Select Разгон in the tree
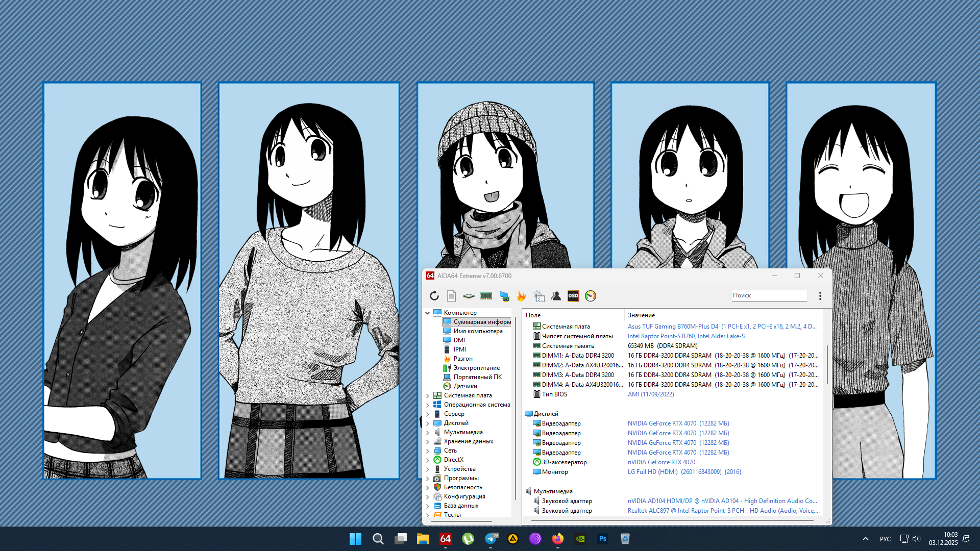 click(462, 359)
